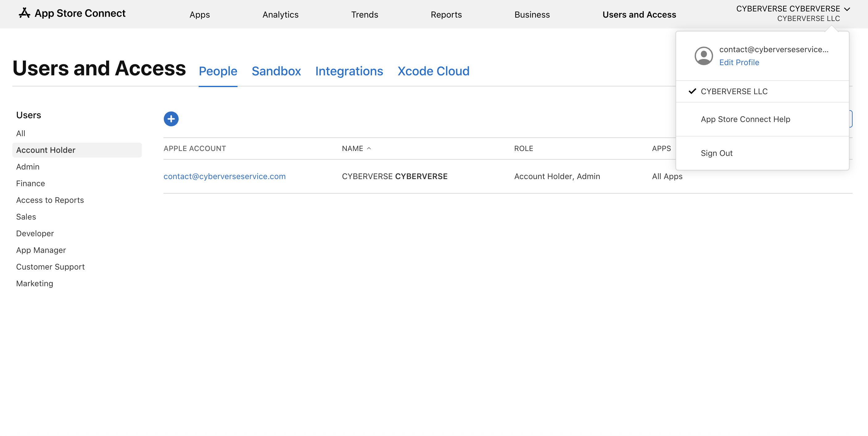Image resolution: width=868 pixels, height=436 pixels.
Task: Select the Finance role filter
Action: 30,183
